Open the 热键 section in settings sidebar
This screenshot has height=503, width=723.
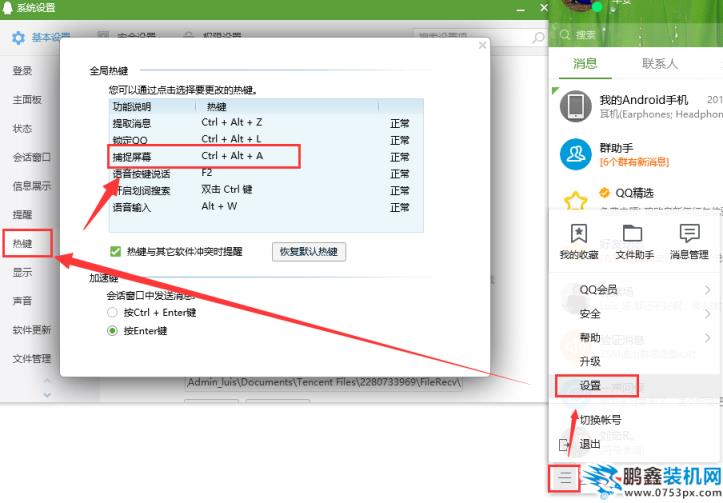tap(23, 243)
